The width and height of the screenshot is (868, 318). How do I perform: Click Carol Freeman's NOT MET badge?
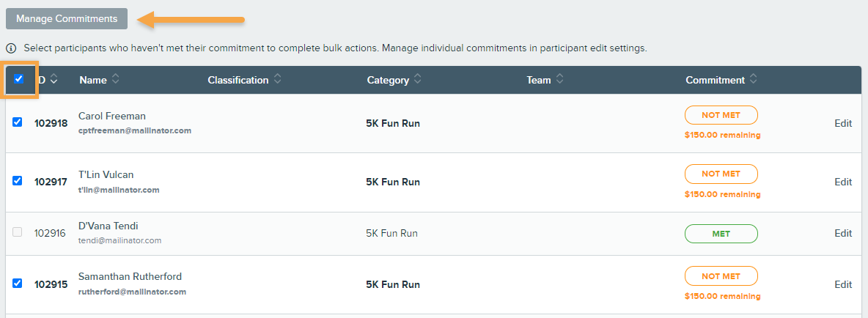tap(721, 115)
